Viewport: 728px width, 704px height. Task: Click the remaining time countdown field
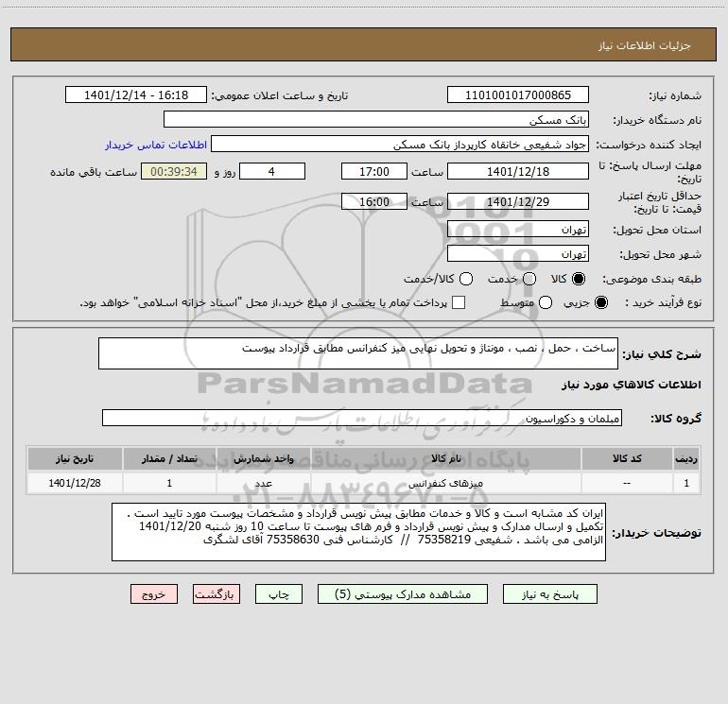pyautogui.click(x=173, y=171)
